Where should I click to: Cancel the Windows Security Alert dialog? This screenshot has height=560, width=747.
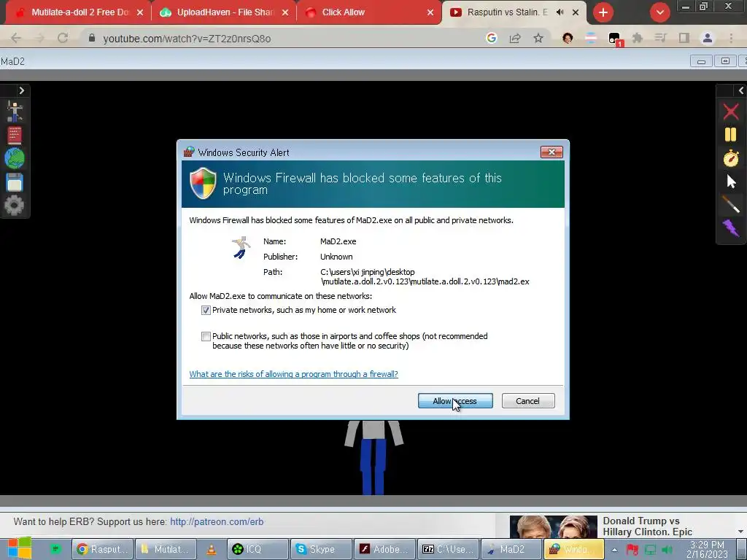[528, 401]
